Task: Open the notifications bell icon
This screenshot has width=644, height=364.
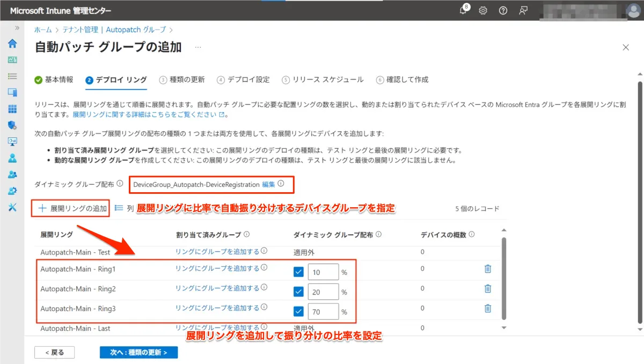Action: pyautogui.click(x=463, y=11)
